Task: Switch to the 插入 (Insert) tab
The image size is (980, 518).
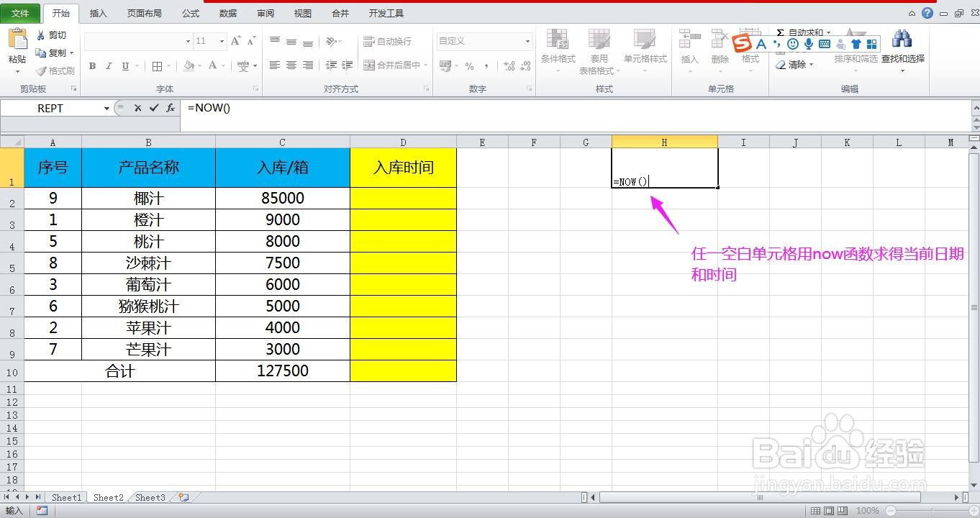Action: (98, 13)
